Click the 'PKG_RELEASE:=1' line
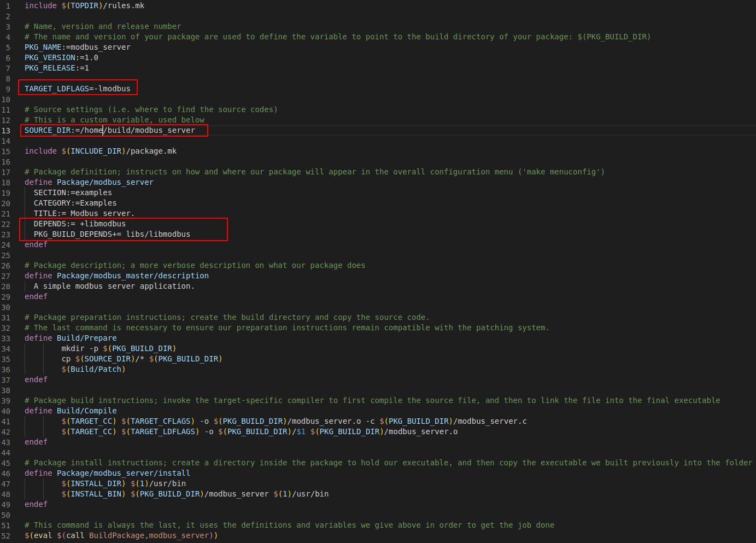Screen dimensions: 756x543 [x=57, y=68]
